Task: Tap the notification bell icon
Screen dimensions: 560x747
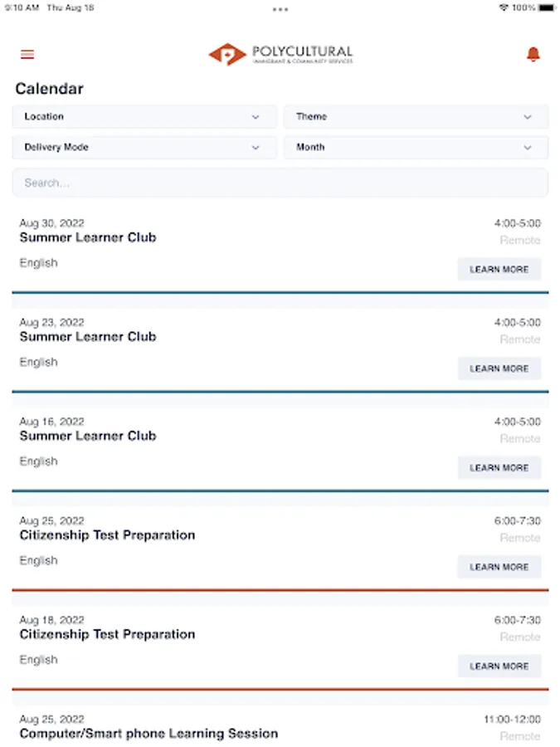Action: (x=533, y=55)
